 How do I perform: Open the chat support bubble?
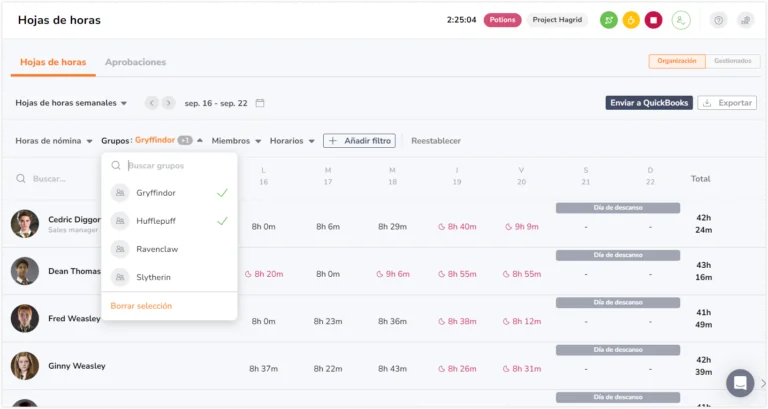pos(740,383)
